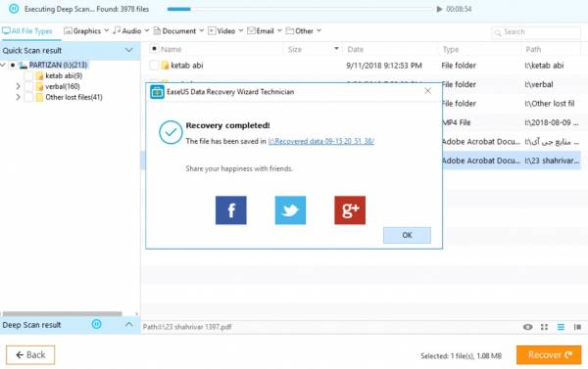Viewport: 588px width, 369px height.
Task: Click the EaseUS dialog title icon
Action: [157, 92]
